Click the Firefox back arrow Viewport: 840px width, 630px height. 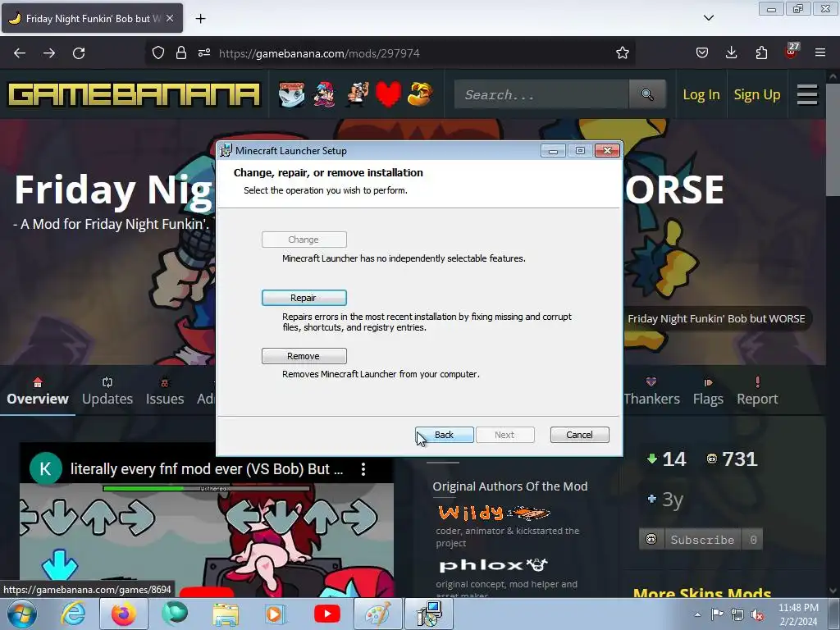pyautogui.click(x=20, y=53)
